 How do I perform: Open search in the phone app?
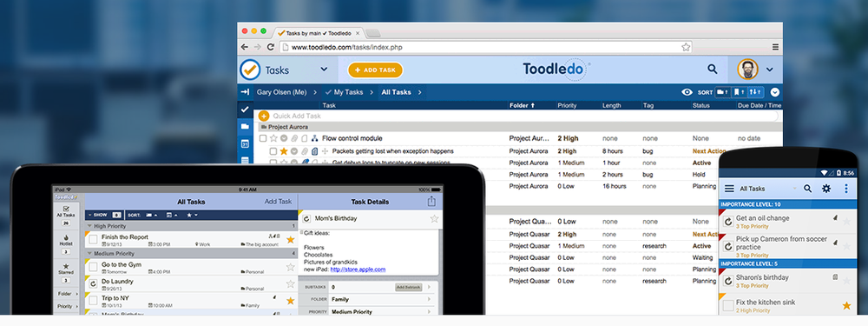tap(807, 189)
